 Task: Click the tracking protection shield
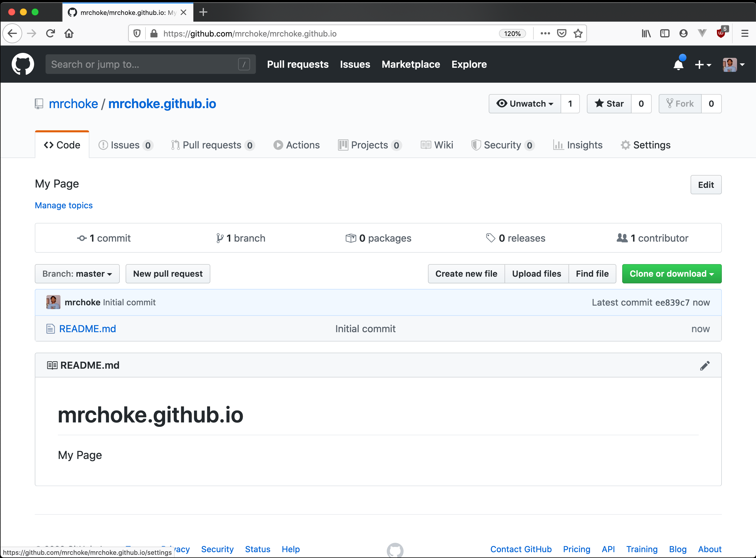pyautogui.click(x=137, y=33)
